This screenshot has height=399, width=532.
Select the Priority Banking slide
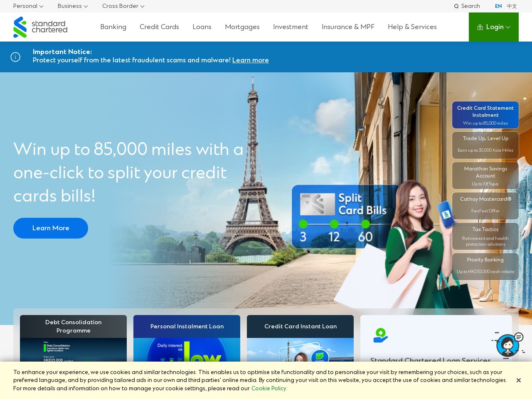point(485,266)
